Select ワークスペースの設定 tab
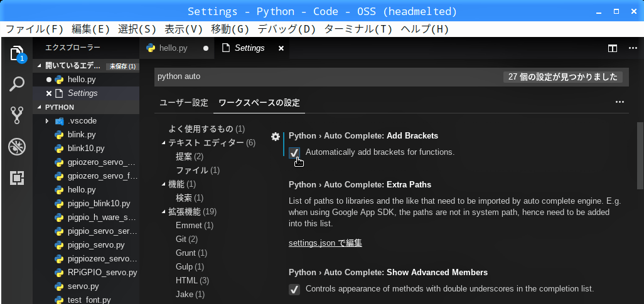This screenshot has height=304, width=644. pyautogui.click(x=259, y=103)
